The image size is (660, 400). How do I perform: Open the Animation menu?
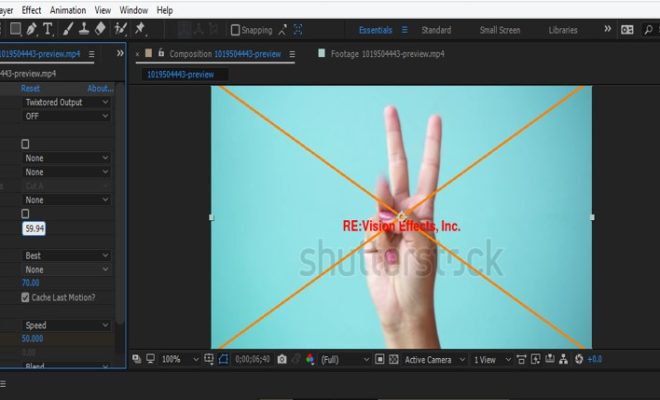coord(68,10)
